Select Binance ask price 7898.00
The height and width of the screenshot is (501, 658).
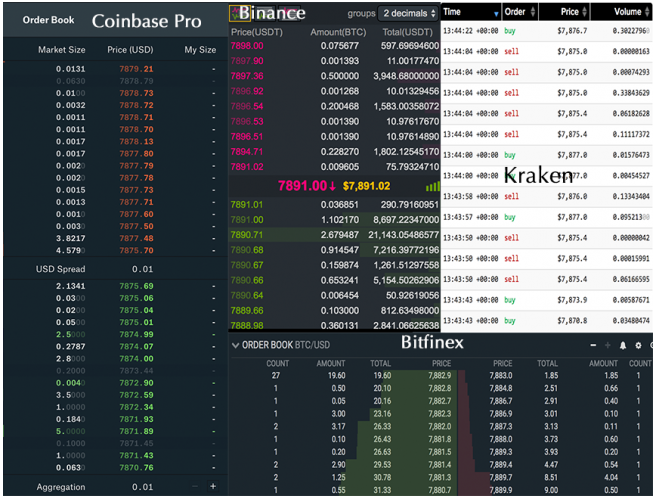[x=247, y=46]
